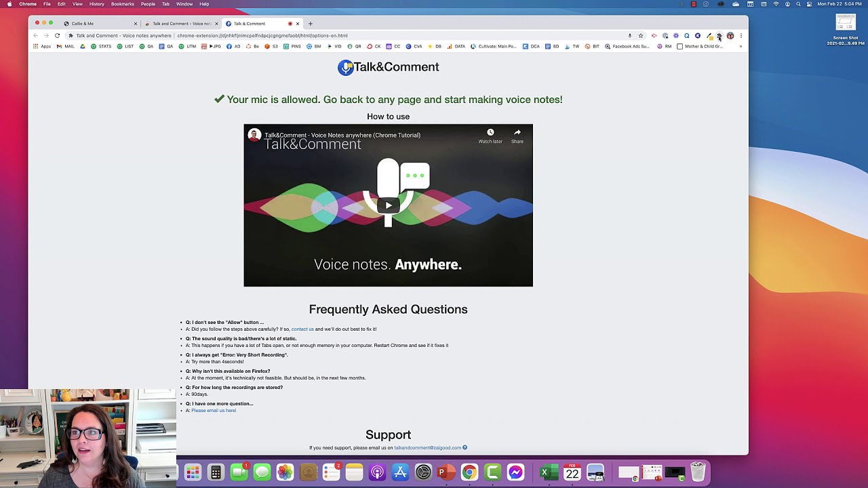This screenshot has height=488, width=868.
Task: Open the STATS bookmark
Action: (x=102, y=47)
